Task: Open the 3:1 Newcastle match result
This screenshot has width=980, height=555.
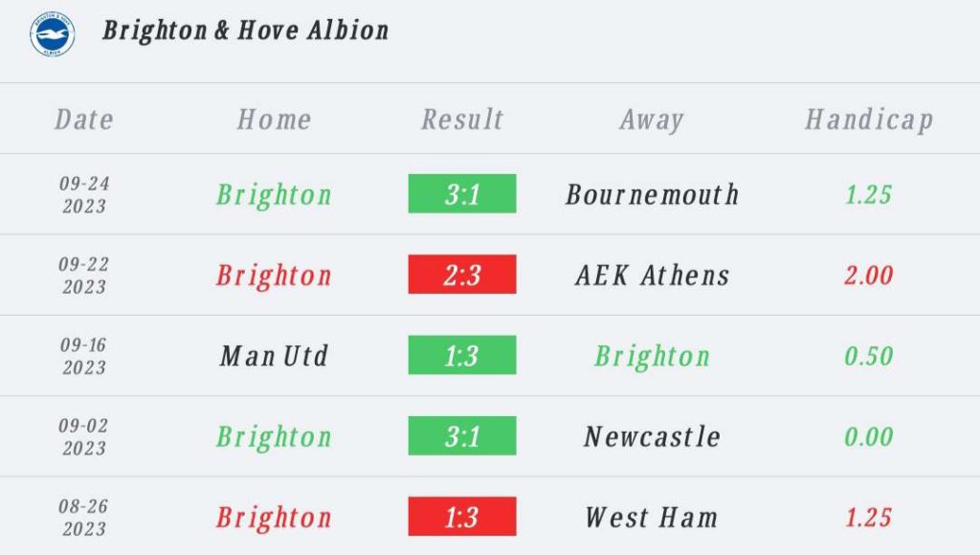Action: point(462,436)
